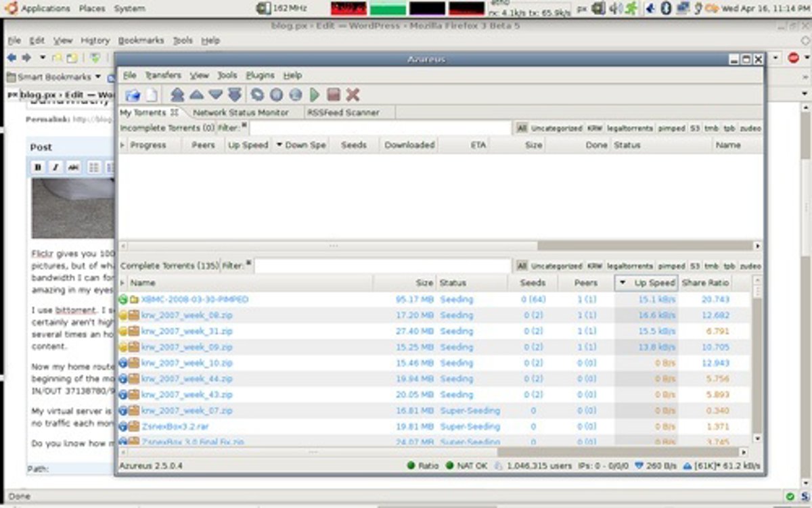Select the krw_2007_week_31.zip torrent
The height and width of the screenshot is (508, 812).
coord(187,331)
